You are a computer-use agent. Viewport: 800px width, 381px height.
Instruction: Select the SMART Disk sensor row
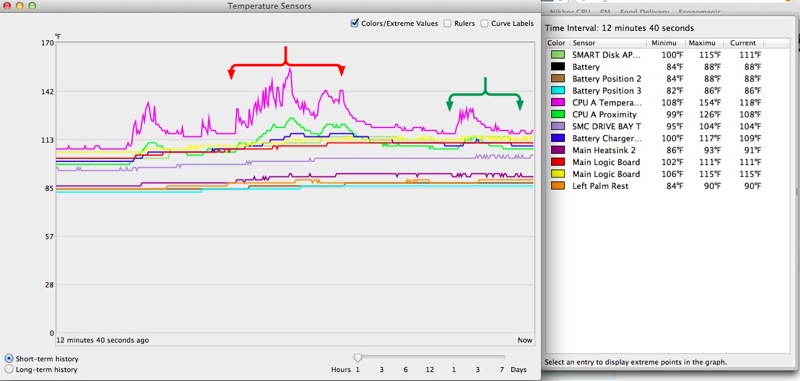(668, 55)
